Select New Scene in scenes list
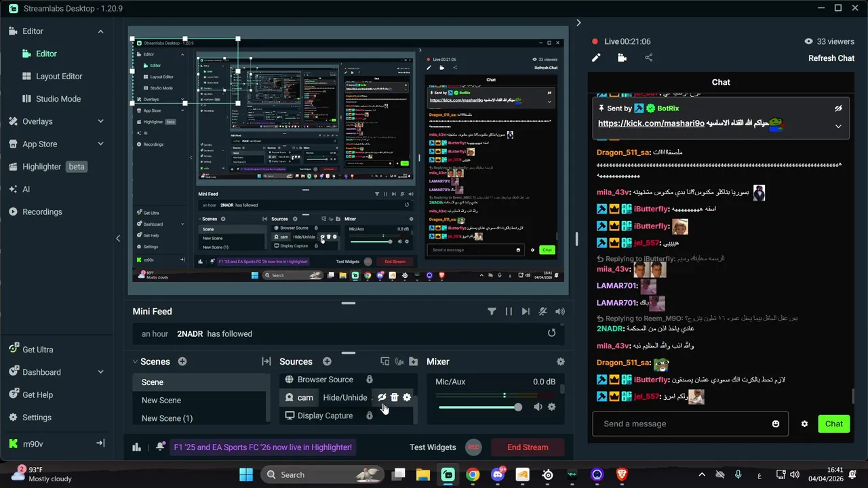 pos(199,400)
